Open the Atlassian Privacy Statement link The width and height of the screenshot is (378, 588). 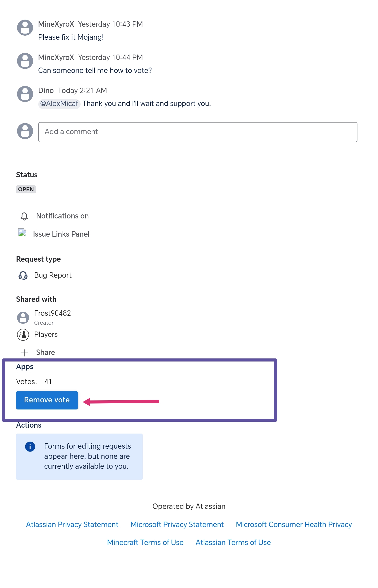[72, 524]
